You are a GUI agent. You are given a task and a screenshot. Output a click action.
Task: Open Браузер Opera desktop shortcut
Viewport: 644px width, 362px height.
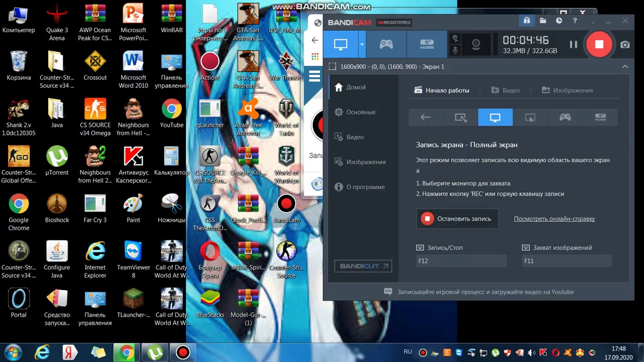(210, 259)
